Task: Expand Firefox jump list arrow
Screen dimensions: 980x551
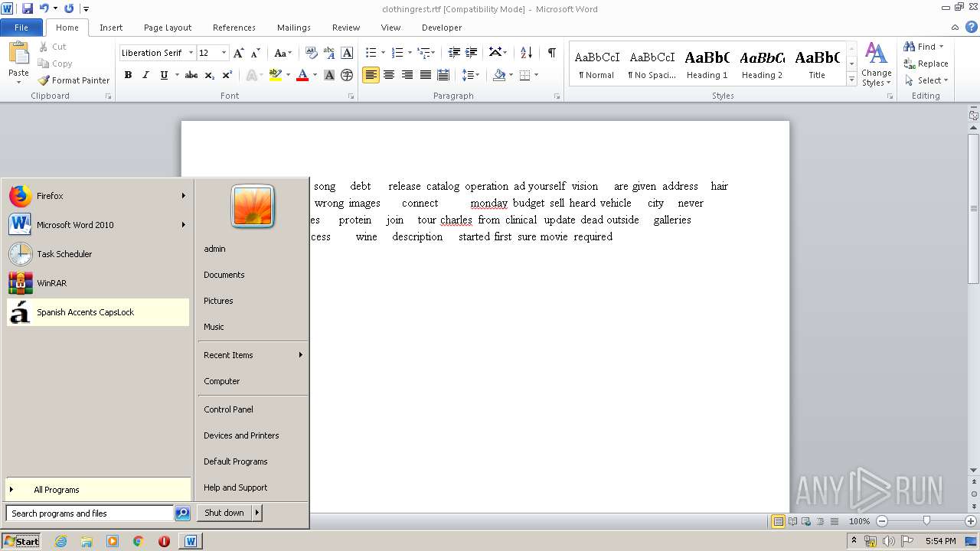Action: [183, 196]
